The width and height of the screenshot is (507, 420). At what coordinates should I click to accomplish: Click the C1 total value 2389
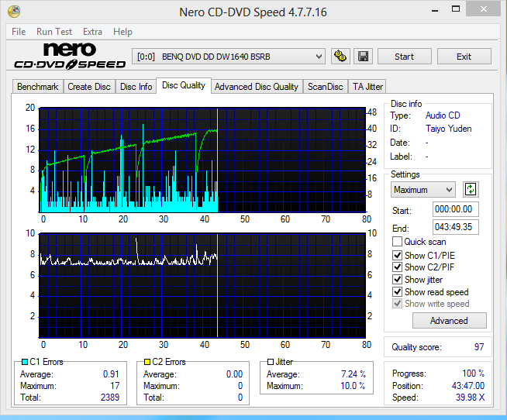tap(110, 398)
